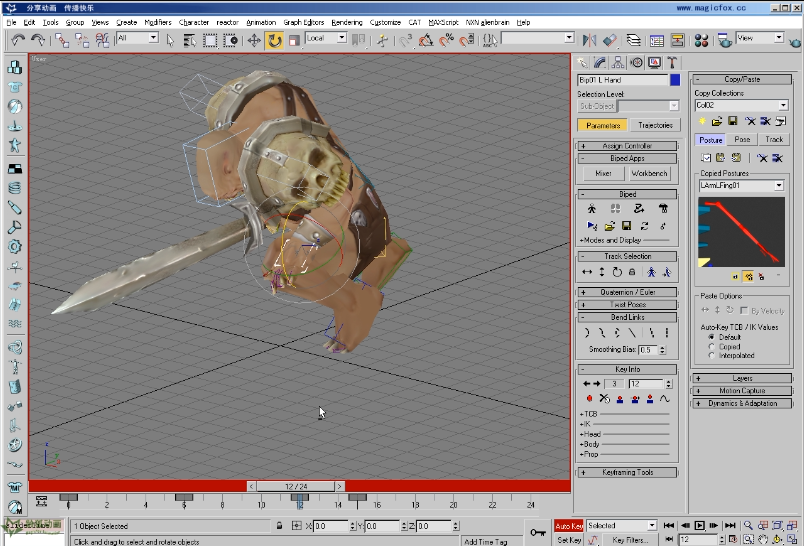The height and width of the screenshot is (546, 804).
Task: Click Play Animation button
Action: [699, 525]
